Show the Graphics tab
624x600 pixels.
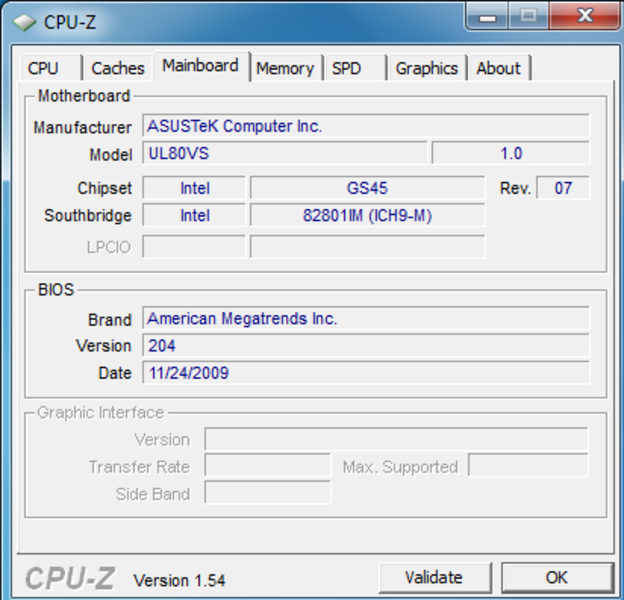(x=427, y=68)
